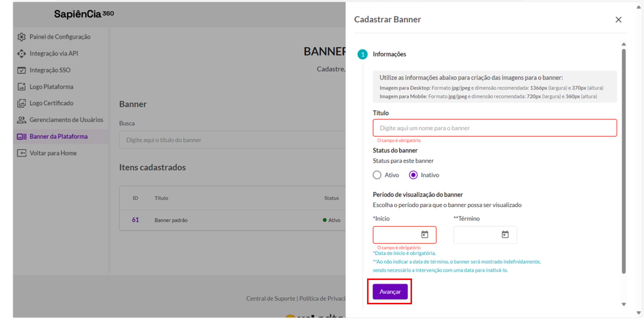The height and width of the screenshot is (333, 644).
Task: Click the Integração SSO icon
Action: [x=22, y=70]
